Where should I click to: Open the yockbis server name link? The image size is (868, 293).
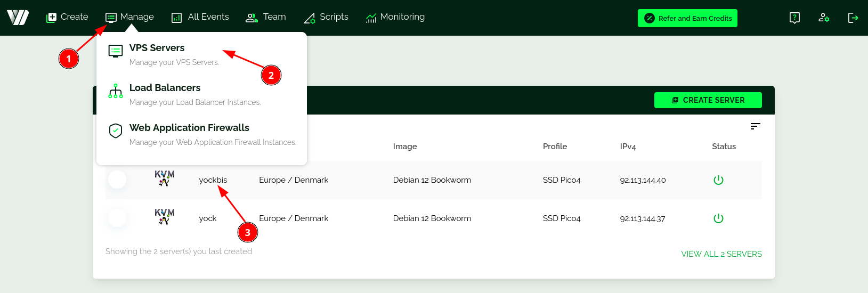pyautogui.click(x=213, y=180)
